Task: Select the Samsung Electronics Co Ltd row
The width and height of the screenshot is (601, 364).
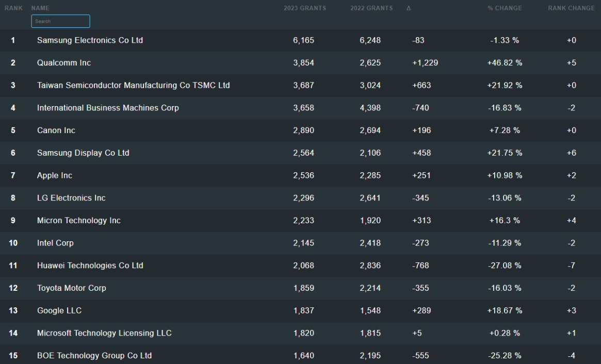Action: (90, 40)
